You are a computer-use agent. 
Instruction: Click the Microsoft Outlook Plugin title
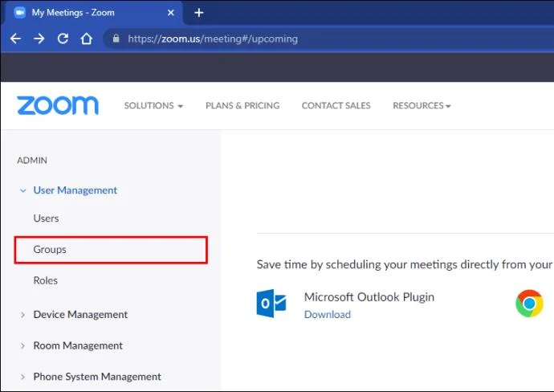tap(369, 297)
